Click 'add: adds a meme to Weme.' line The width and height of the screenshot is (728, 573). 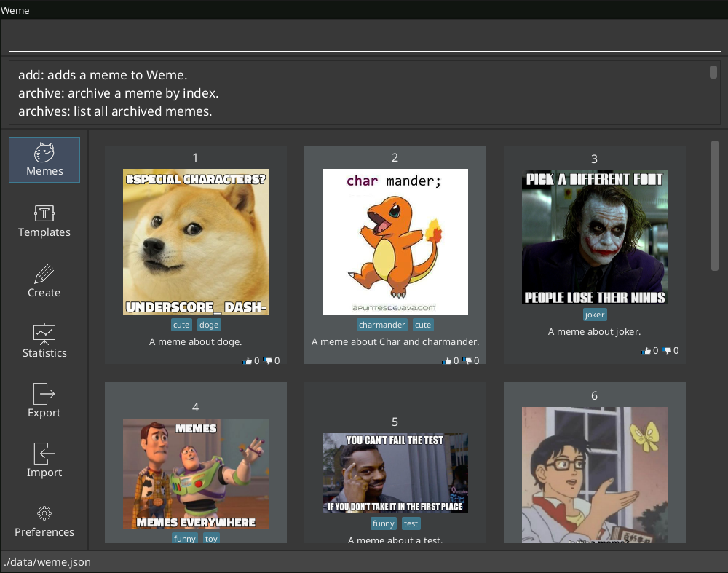pos(103,75)
